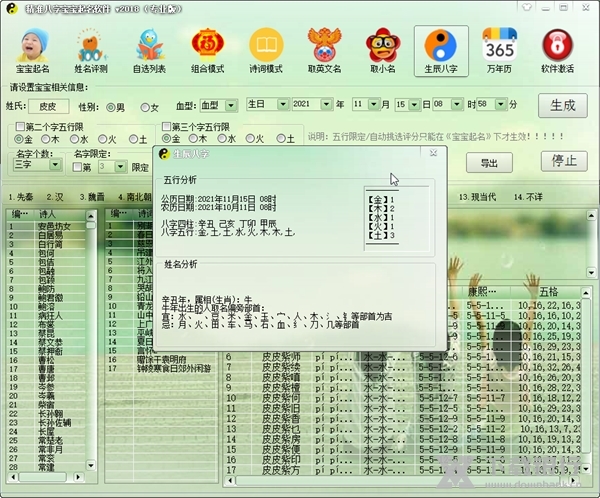The height and width of the screenshot is (498, 600).
Task: Click the yin-yang icon in 生辰八字 dialog
Action: (x=164, y=154)
